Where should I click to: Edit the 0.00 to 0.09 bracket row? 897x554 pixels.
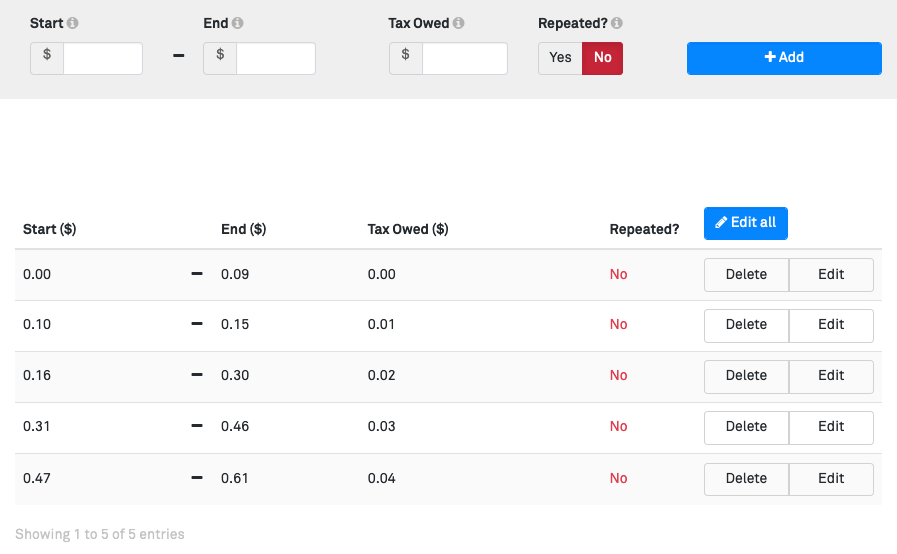coord(831,275)
